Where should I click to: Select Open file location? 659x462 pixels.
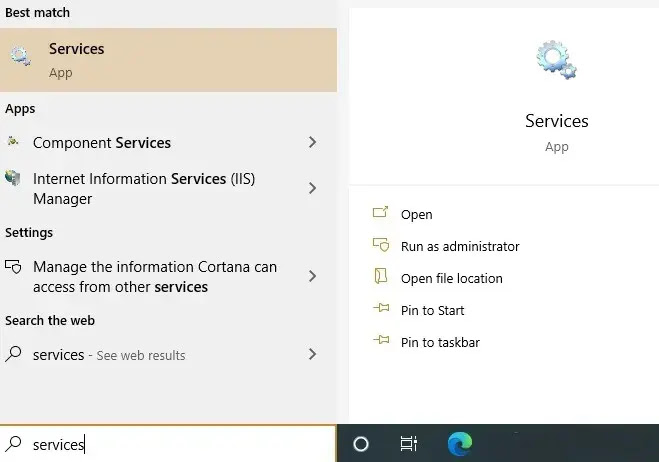coord(451,278)
